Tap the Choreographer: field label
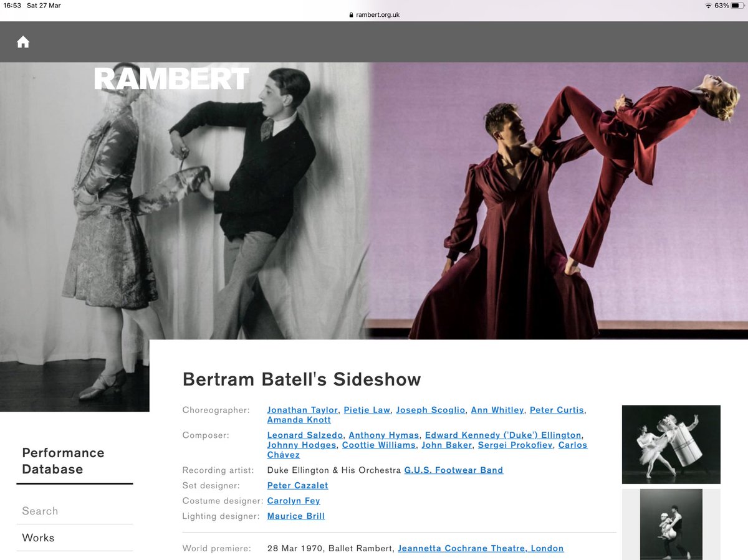The width and height of the screenshot is (748, 560). [x=216, y=410]
